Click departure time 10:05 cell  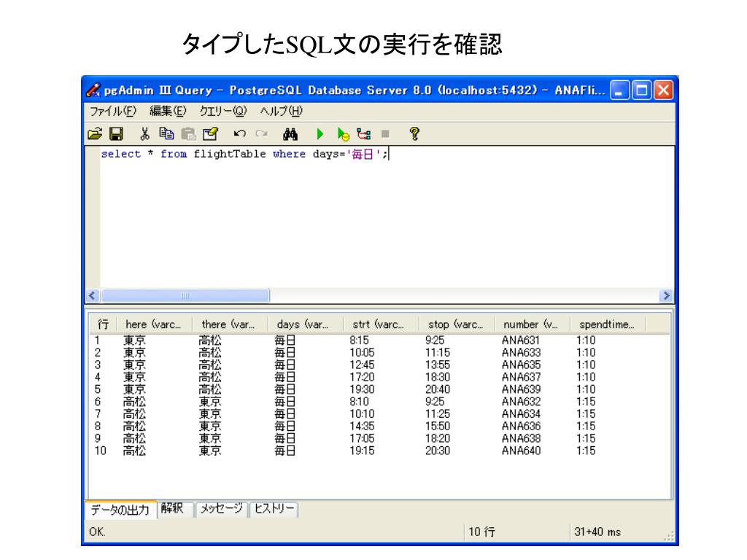(x=362, y=353)
